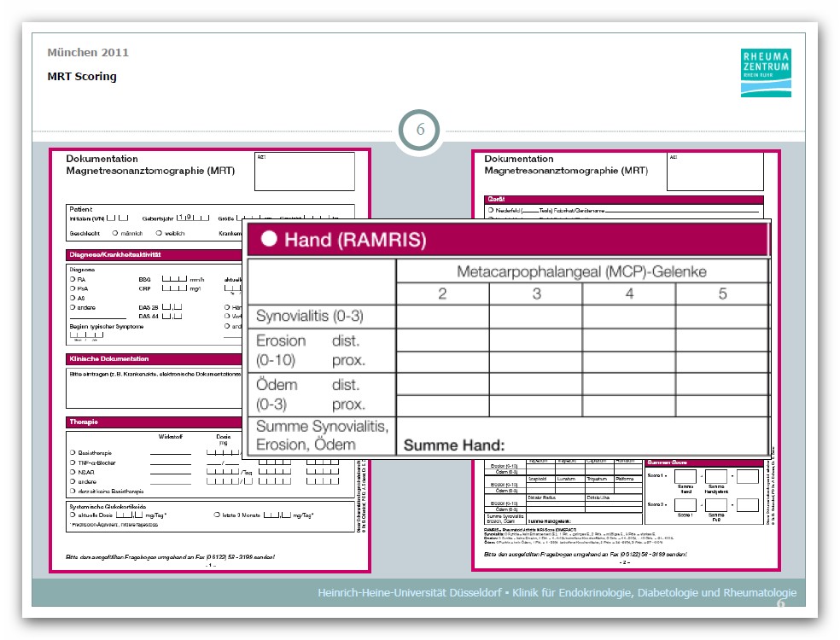Select the 'weiblich' radio option
The width and height of the screenshot is (840, 640).
[159, 233]
